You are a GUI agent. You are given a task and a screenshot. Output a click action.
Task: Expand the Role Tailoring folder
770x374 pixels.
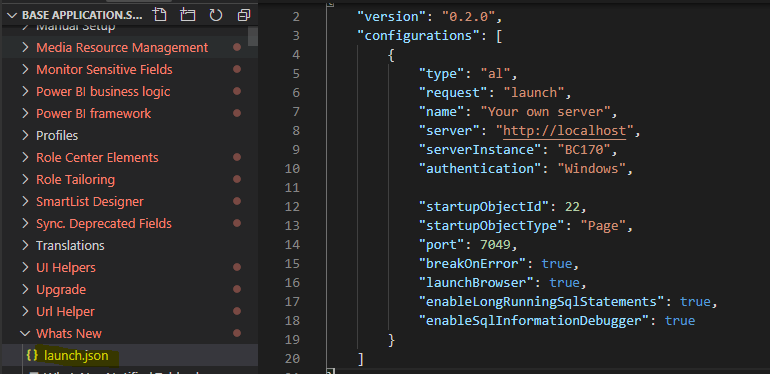click(25, 180)
